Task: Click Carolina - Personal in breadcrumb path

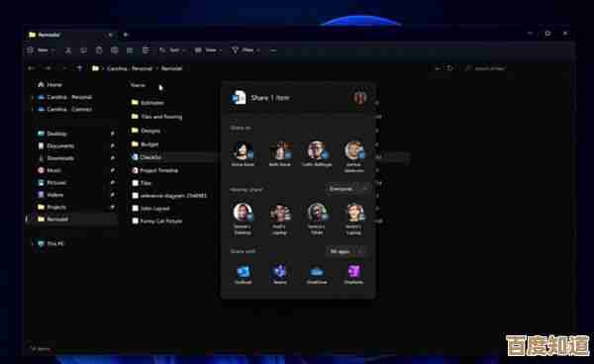Action: coord(130,68)
